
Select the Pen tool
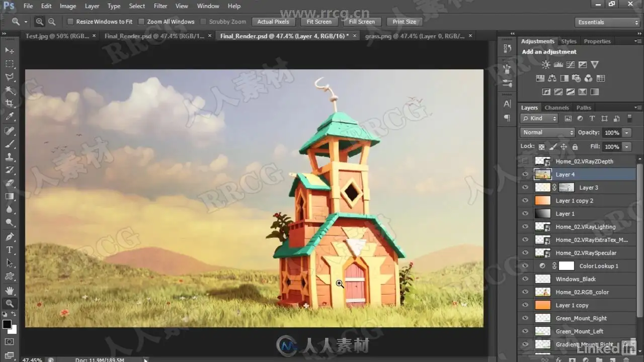(x=10, y=236)
